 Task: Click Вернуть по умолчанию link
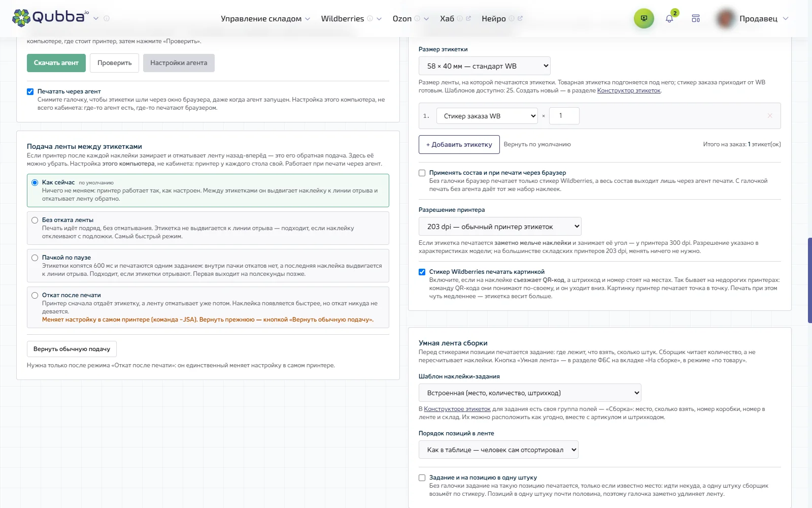click(x=537, y=144)
